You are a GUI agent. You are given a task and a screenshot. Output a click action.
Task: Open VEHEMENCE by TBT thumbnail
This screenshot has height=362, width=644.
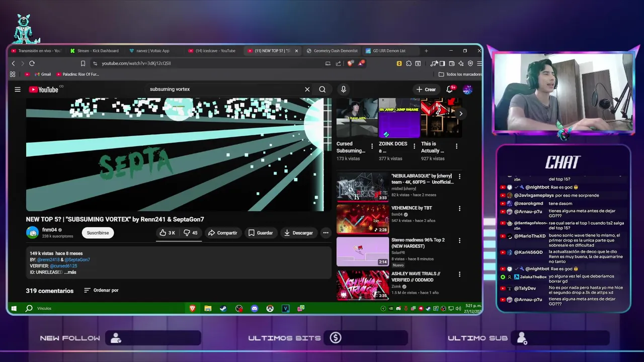click(x=362, y=219)
